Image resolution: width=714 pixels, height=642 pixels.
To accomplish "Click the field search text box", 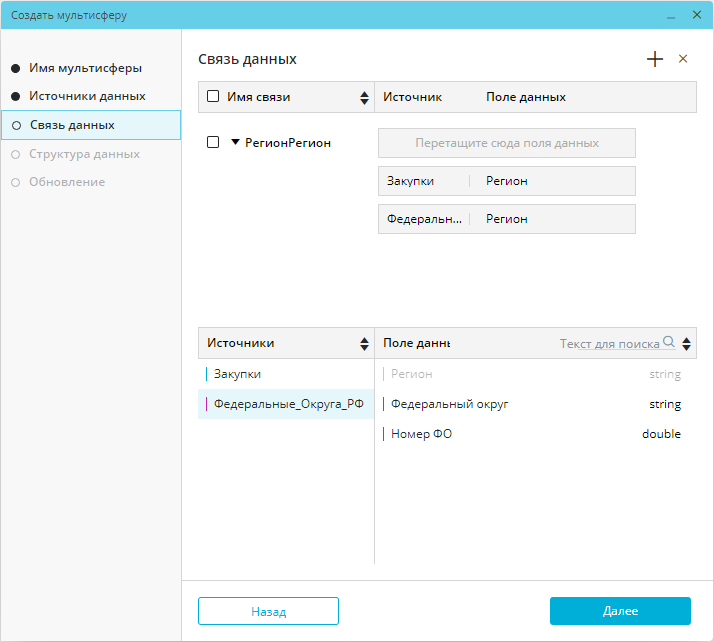I will click(608, 344).
